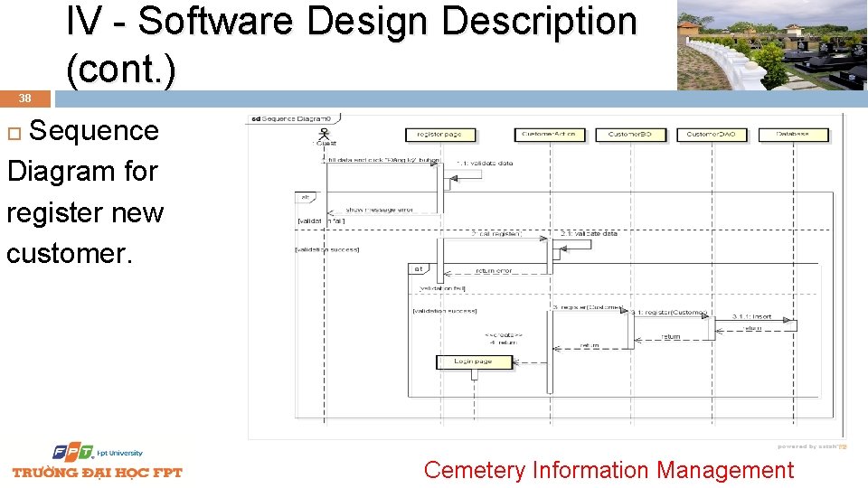The image size is (868, 488).
Task: Click the "sd Sequence Diagram0" frame label
Action: [x=292, y=119]
